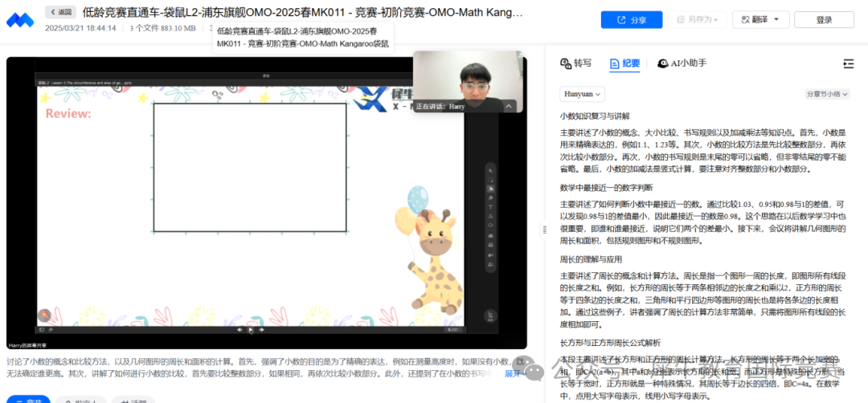Collapse the right panel with the indent icon

click(x=849, y=63)
